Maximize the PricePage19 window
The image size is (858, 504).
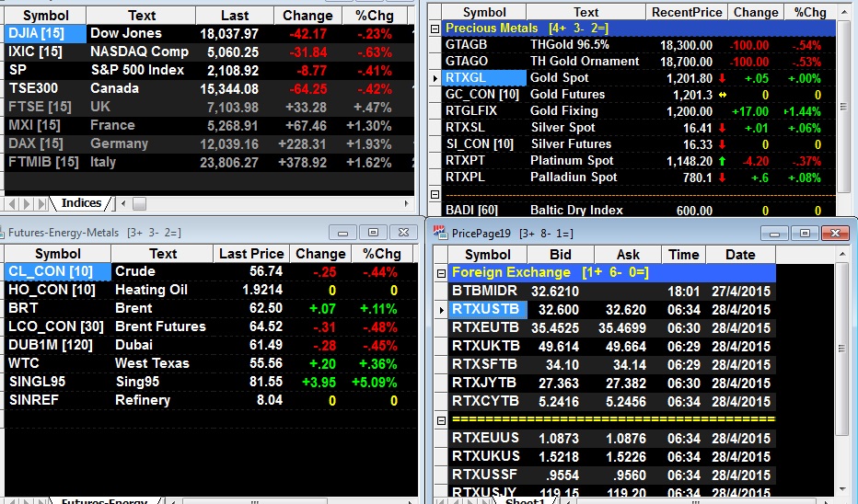tap(805, 234)
